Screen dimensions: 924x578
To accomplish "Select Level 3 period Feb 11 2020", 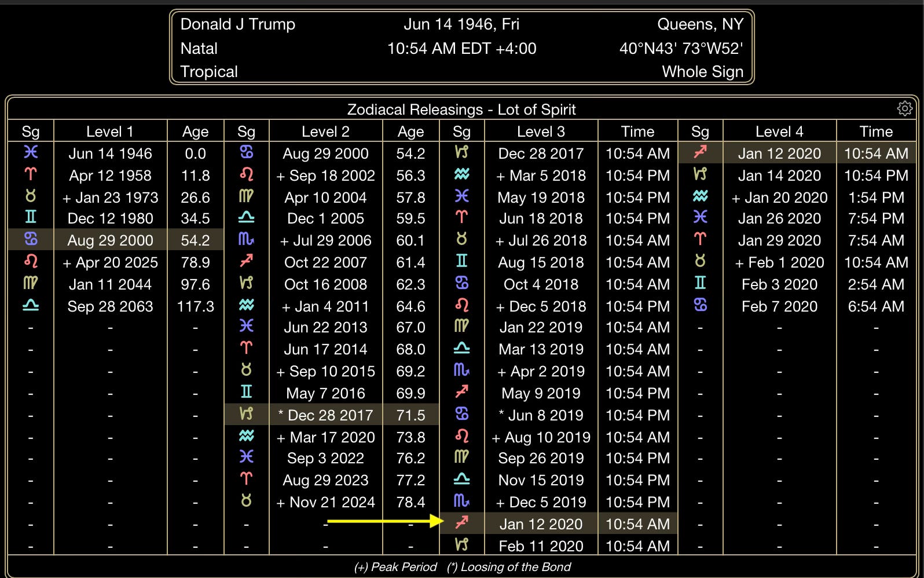I will pos(541,546).
